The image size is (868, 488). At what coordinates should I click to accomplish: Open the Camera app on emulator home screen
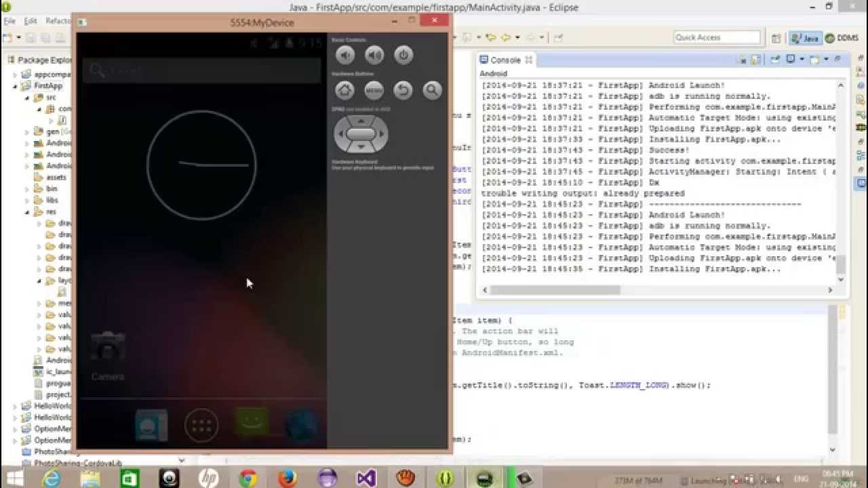pos(108,355)
